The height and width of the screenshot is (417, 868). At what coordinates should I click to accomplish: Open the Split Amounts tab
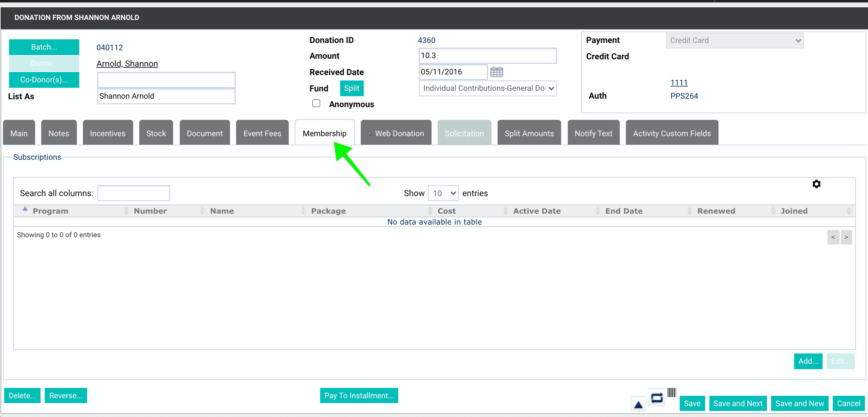pyautogui.click(x=529, y=133)
